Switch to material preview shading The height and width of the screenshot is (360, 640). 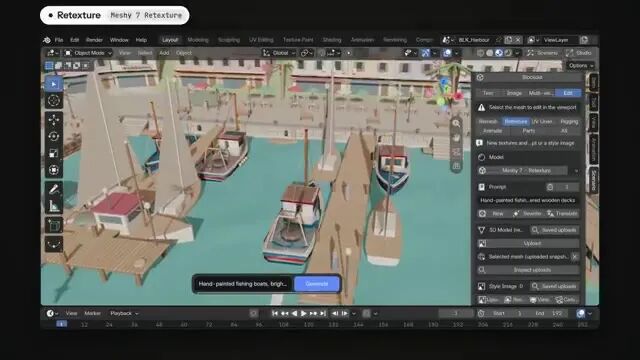pos(499,53)
